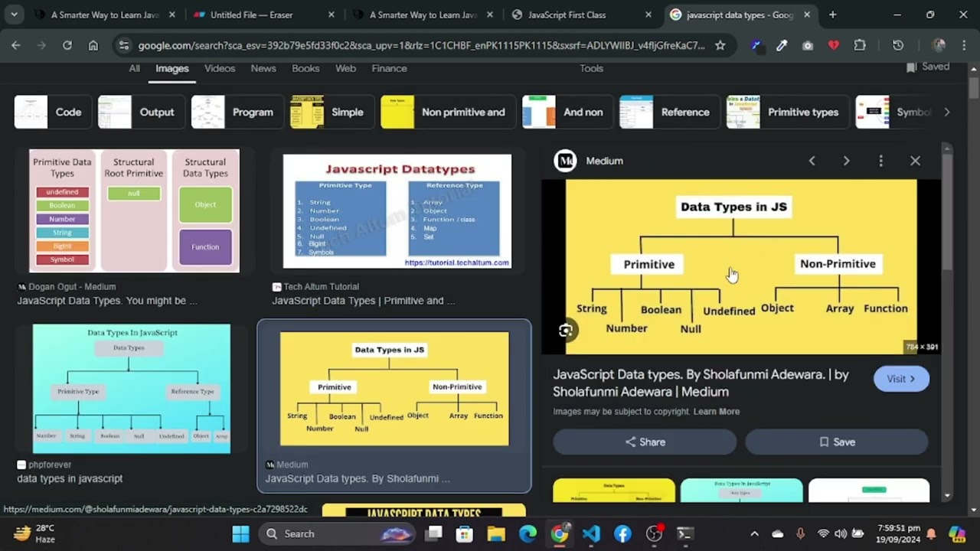Screen dimensions: 980x551
Task: Open Facebook from the taskbar
Action: point(622,533)
